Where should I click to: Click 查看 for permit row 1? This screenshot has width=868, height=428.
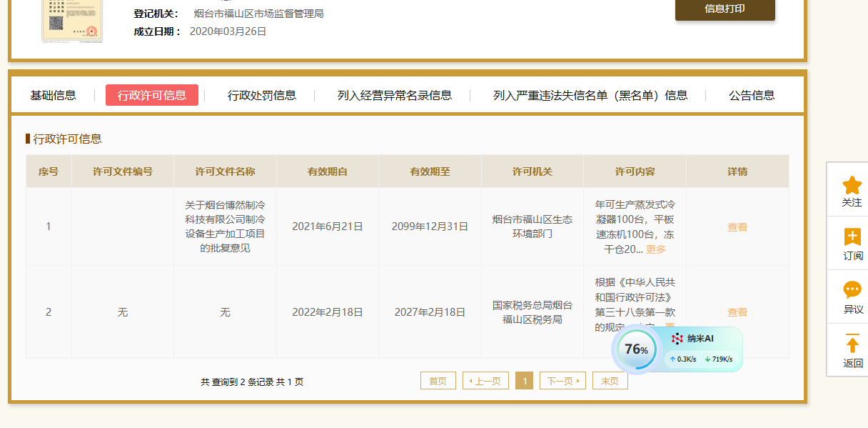(737, 227)
